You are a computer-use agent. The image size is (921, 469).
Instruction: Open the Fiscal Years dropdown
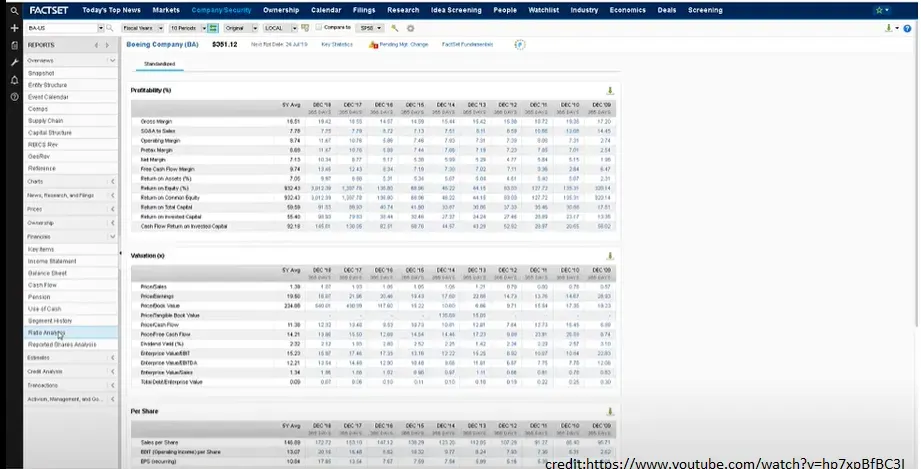click(143, 28)
